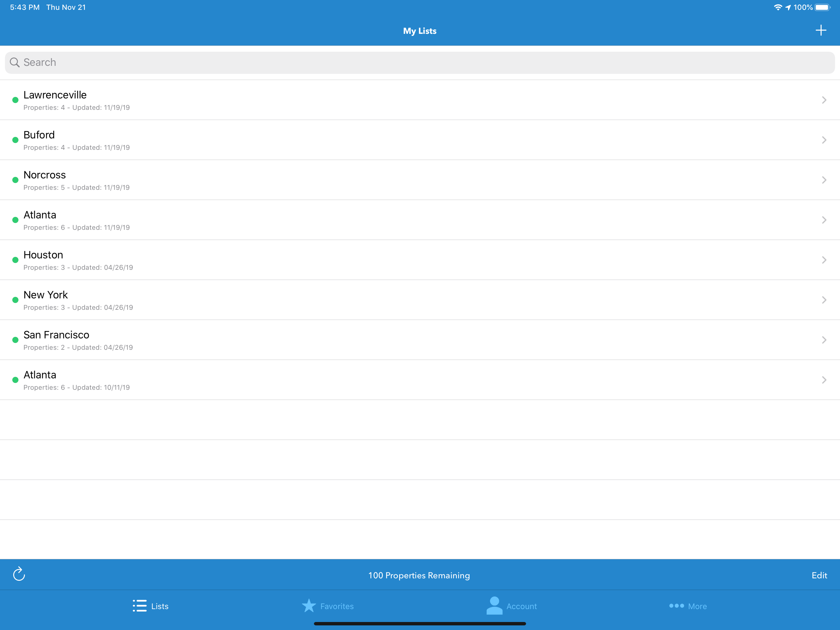Open the Houston list
840x630 pixels.
[420, 260]
